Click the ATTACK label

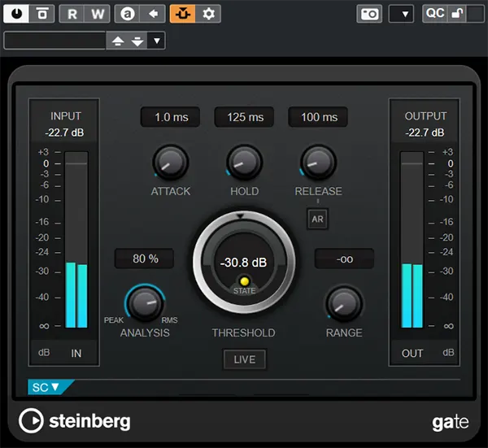click(x=171, y=191)
